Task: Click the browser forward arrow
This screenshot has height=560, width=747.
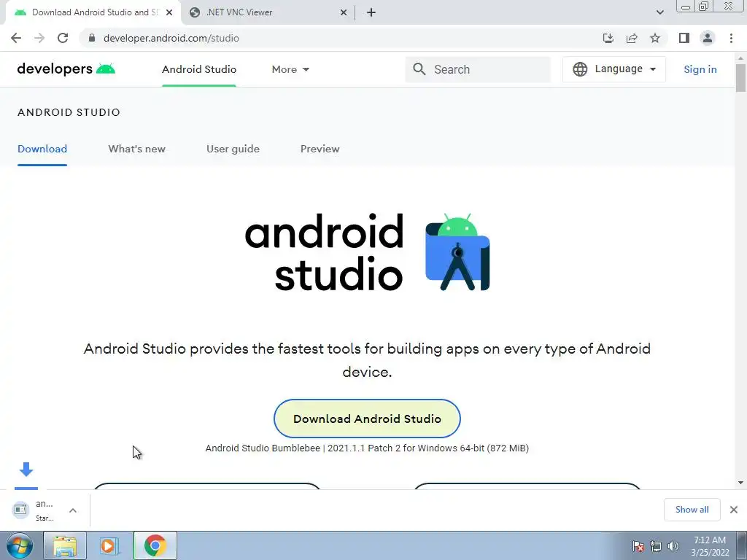Action: [39, 38]
